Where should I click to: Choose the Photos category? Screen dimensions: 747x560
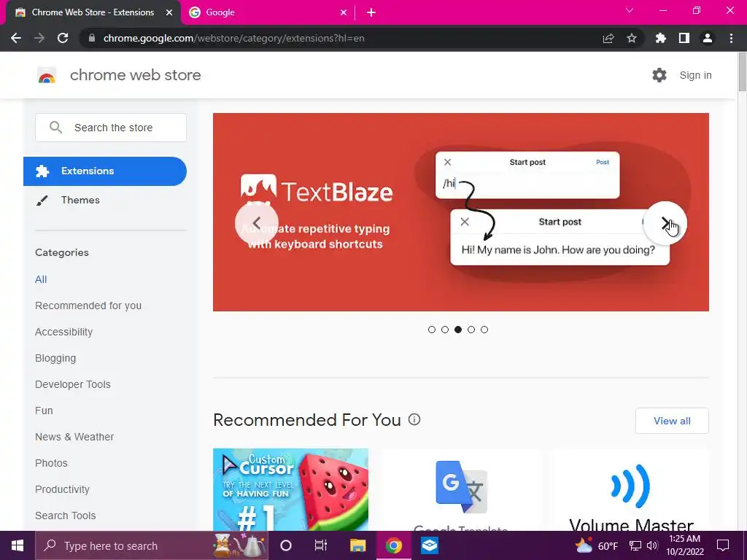click(x=52, y=463)
